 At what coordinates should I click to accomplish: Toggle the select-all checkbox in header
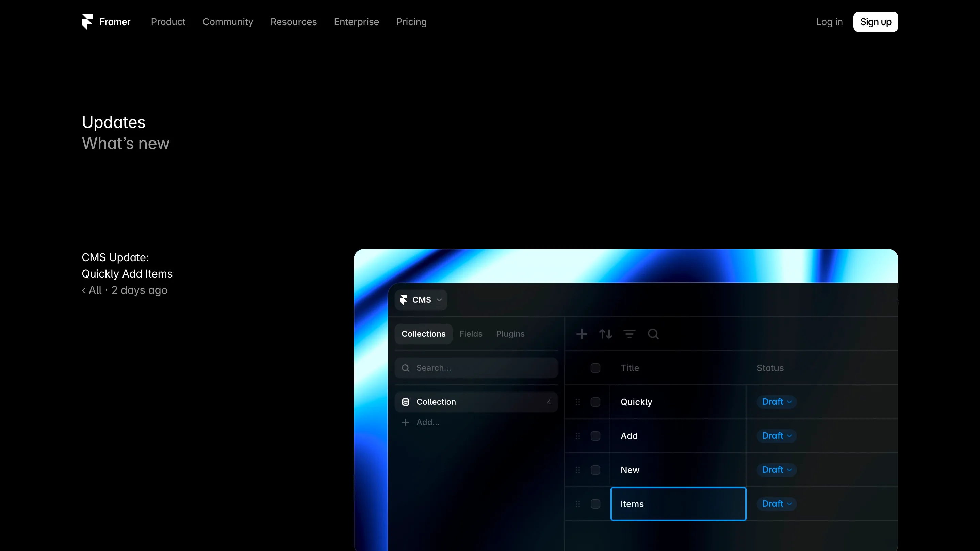pos(595,368)
